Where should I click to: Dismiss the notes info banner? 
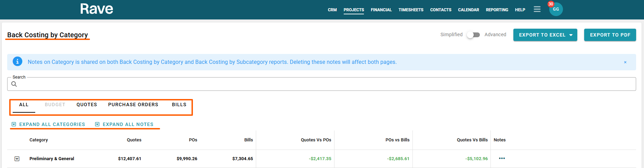pos(625,62)
